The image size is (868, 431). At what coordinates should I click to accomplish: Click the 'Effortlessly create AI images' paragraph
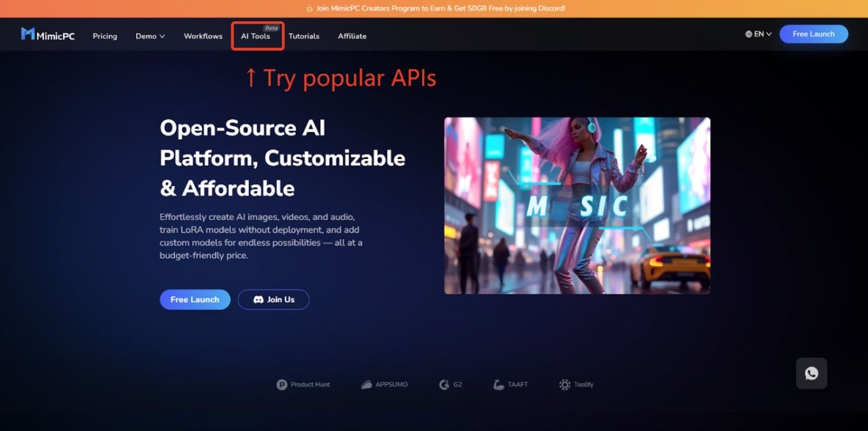tap(261, 236)
